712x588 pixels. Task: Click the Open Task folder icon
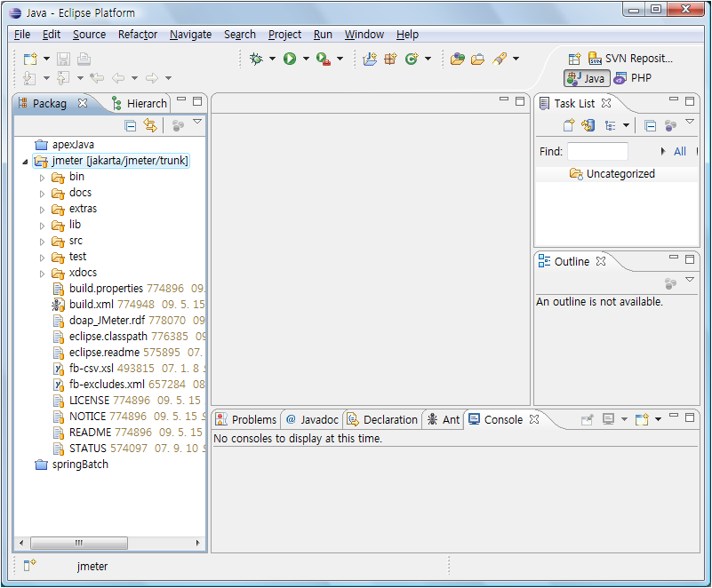point(477,59)
